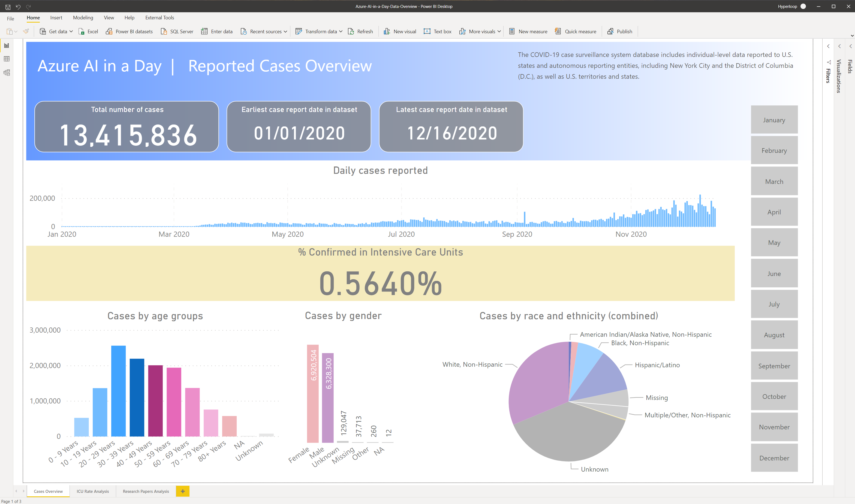The height and width of the screenshot is (504, 855).
Task: Switch to ICU Rate Analysis page tab
Action: (x=93, y=491)
